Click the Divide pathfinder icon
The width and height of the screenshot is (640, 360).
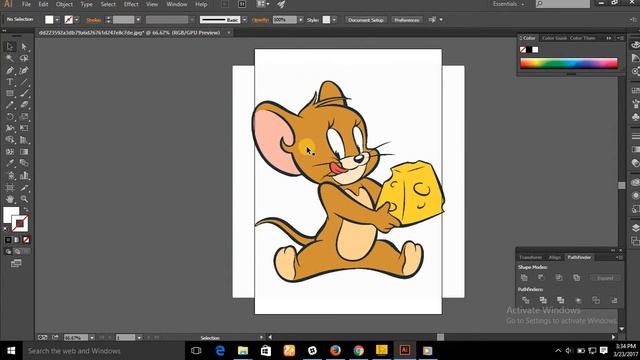coord(526,300)
